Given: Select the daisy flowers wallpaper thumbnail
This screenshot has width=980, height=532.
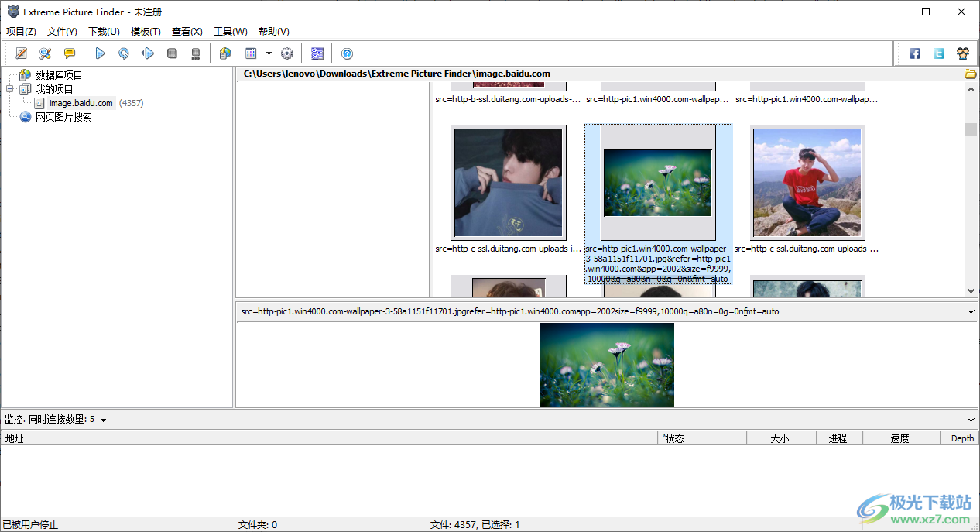Looking at the screenshot, I should (x=657, y=183).
